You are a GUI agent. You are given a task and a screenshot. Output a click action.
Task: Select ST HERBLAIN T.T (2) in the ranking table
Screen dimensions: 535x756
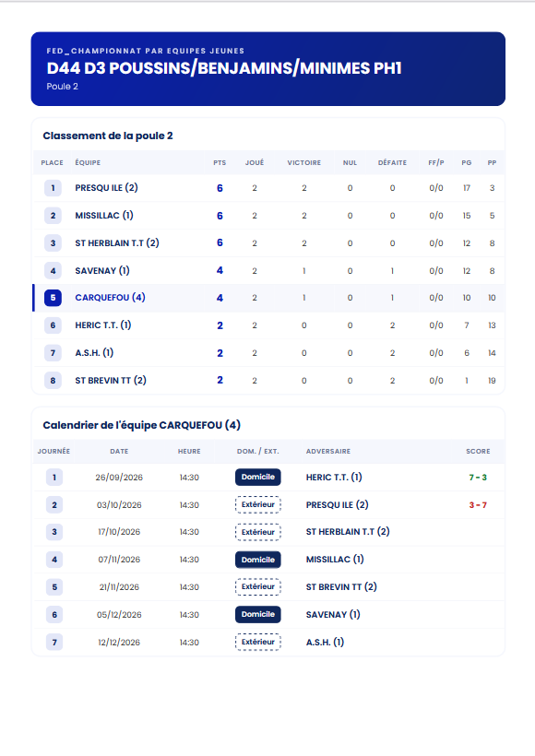point(117,243)
